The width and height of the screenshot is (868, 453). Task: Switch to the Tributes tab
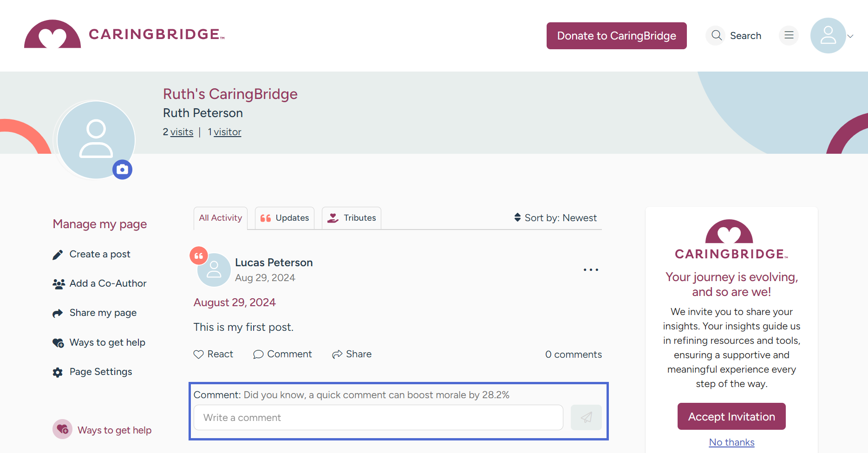click(x=352, y=218)
